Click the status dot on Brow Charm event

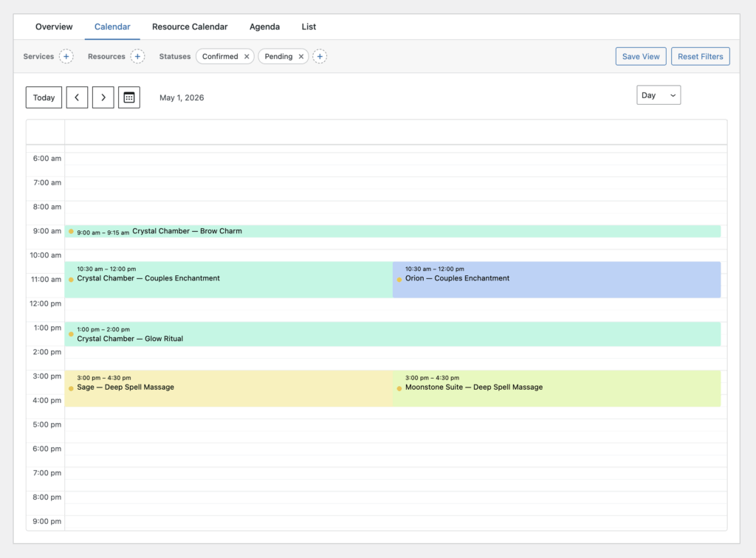tap(70, 231)
